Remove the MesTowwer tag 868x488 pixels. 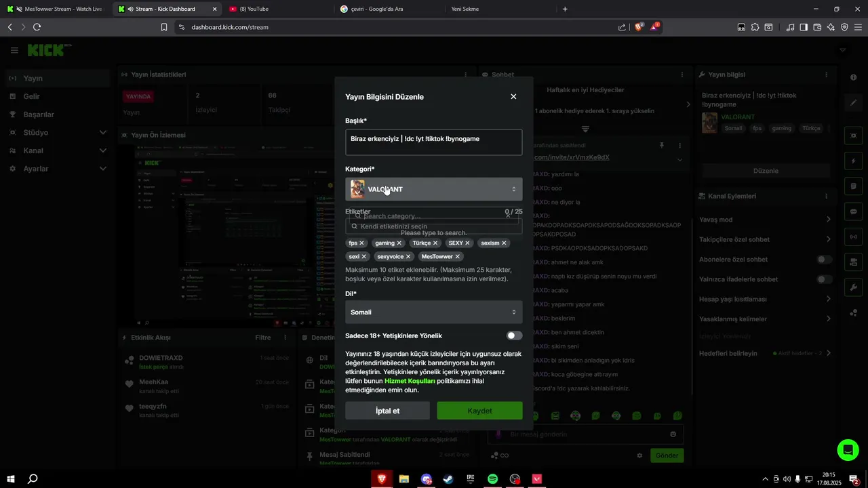coord(458,257)
